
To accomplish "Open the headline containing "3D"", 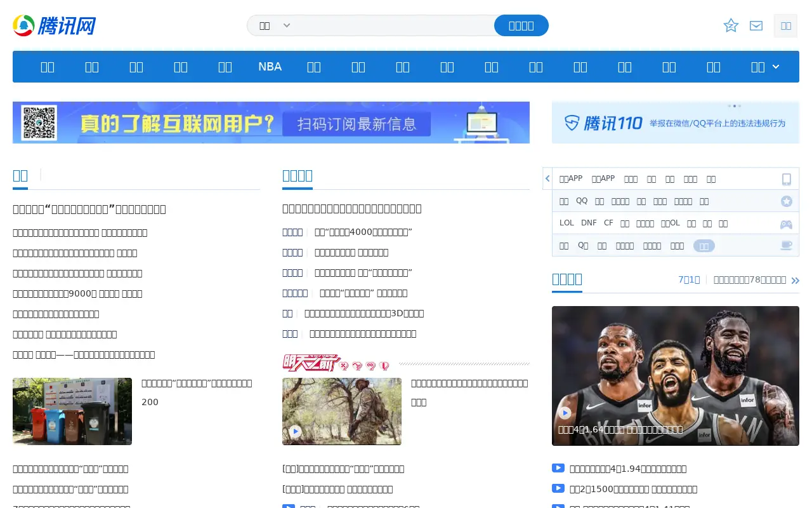I will [x=364, y=313].
